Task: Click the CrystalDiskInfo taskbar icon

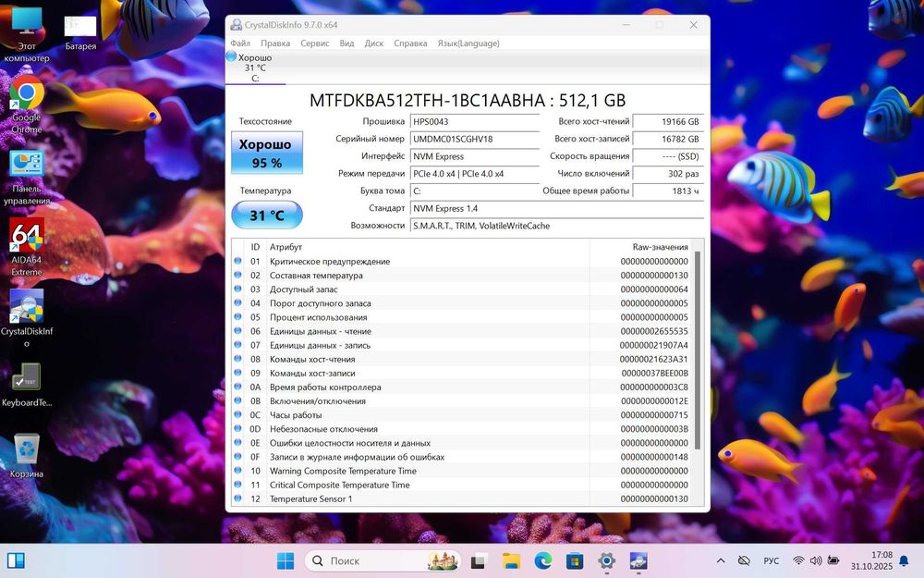Action: point(638,560)
